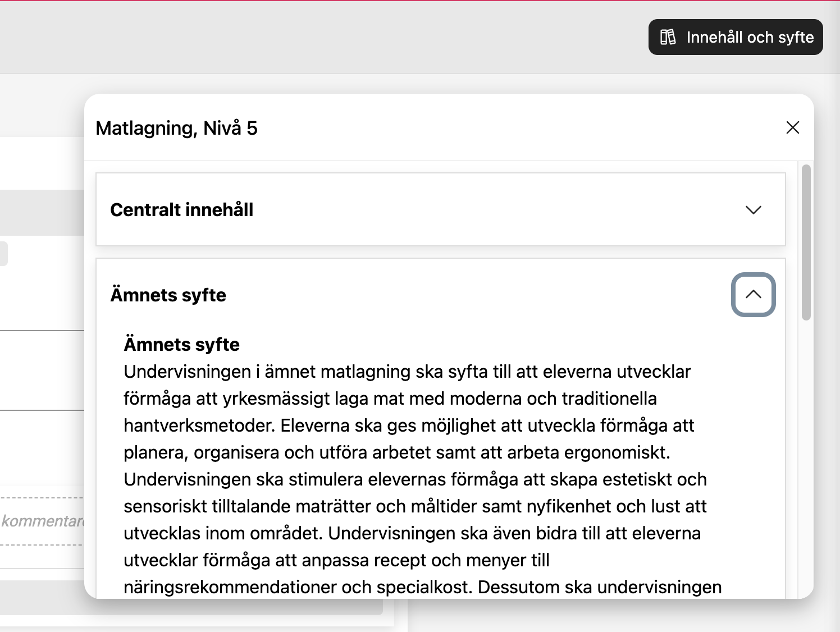
Task: Click the Ämnets syfte accordion header title
Action: click(x=168, y=295)
